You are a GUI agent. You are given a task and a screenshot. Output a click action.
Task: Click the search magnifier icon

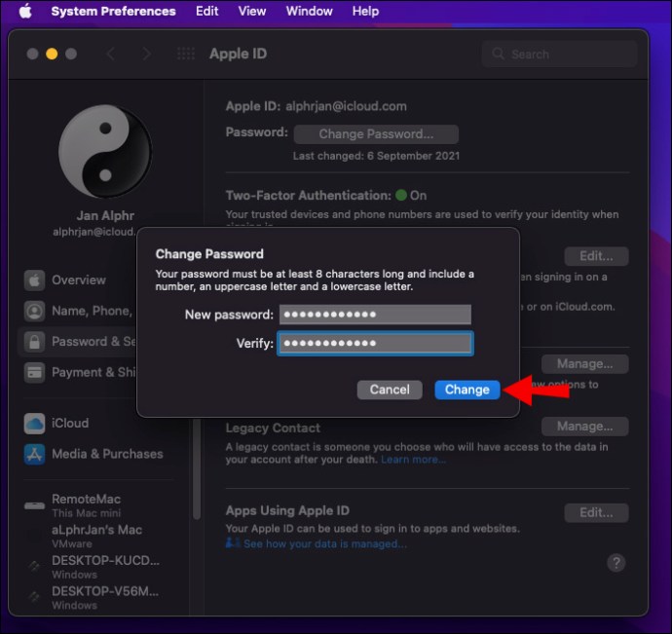(x=498, y=54)
